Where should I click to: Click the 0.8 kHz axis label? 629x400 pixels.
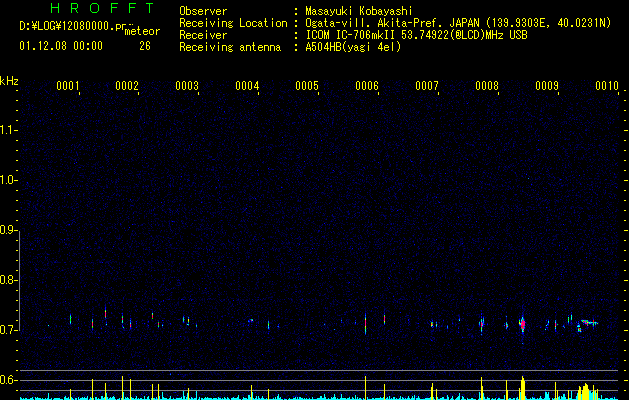coord(9,280)
